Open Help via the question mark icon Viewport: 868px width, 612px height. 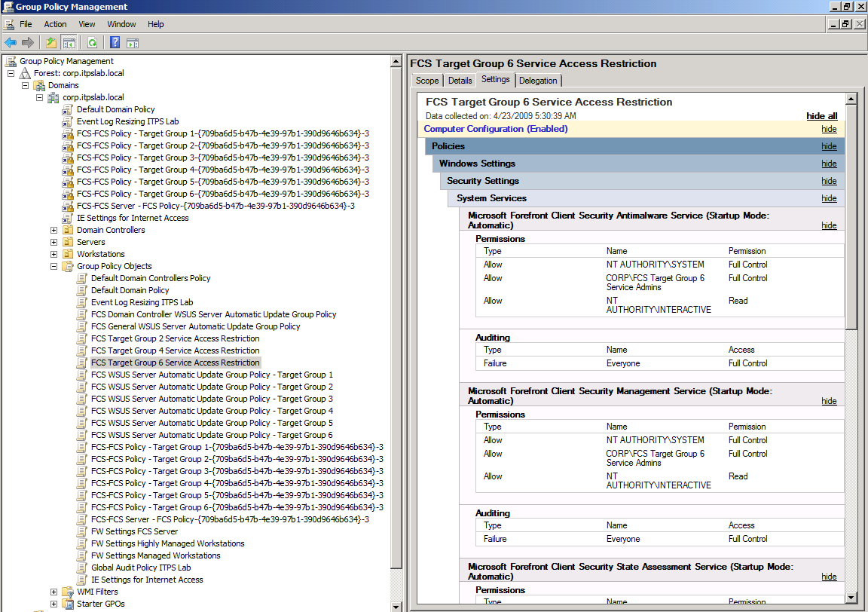(x=115, y=43)
